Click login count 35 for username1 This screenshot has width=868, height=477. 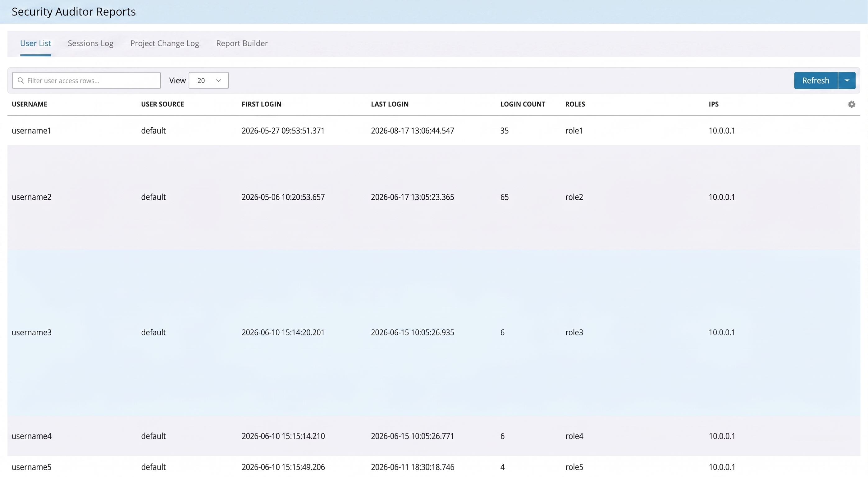click(x=505, y=131)
